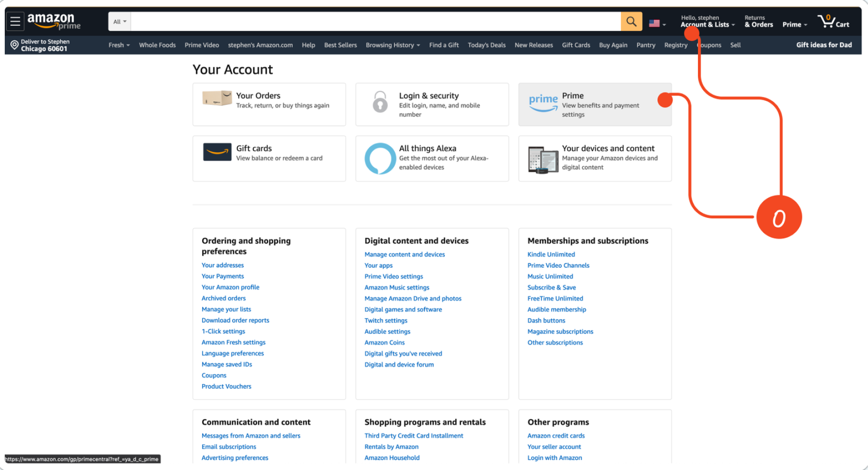Open Buy Again
868x470 pixels.
[613, 45]
